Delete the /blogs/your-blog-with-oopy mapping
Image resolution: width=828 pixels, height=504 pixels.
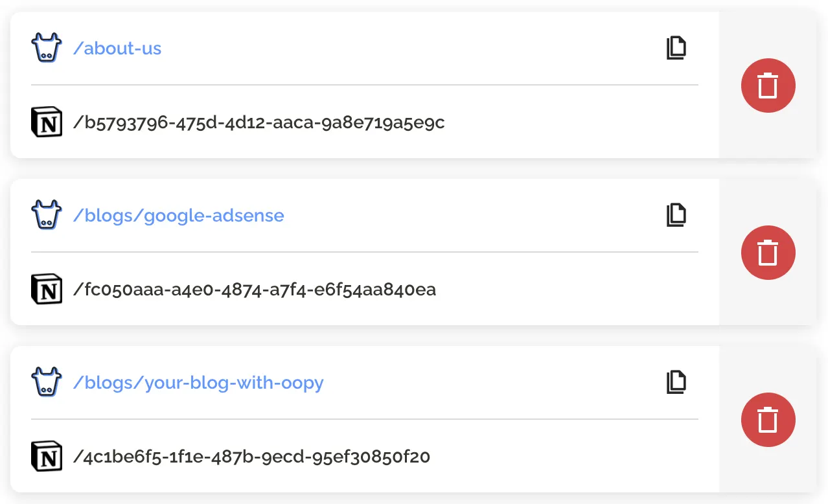tap(768, 420)
